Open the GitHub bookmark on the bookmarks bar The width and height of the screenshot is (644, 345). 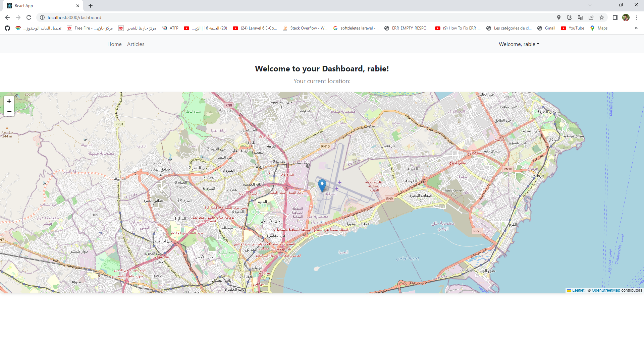(x=7, y=28)
